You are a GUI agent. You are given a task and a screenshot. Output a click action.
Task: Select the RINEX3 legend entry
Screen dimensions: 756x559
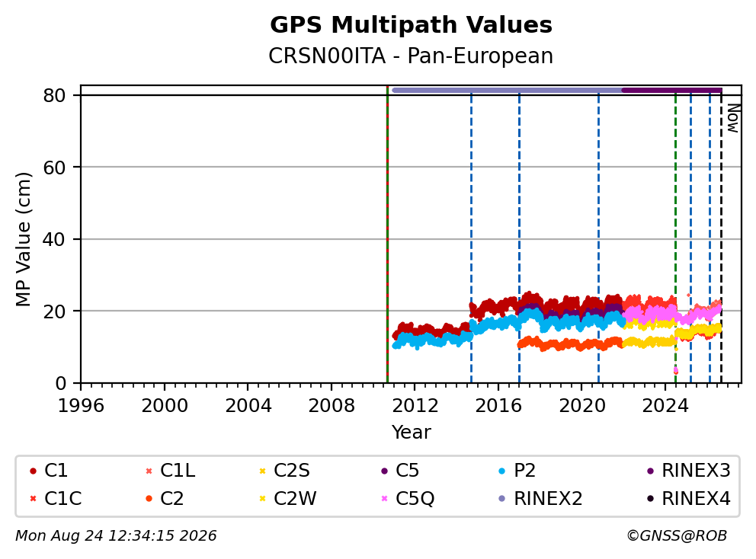690,471
